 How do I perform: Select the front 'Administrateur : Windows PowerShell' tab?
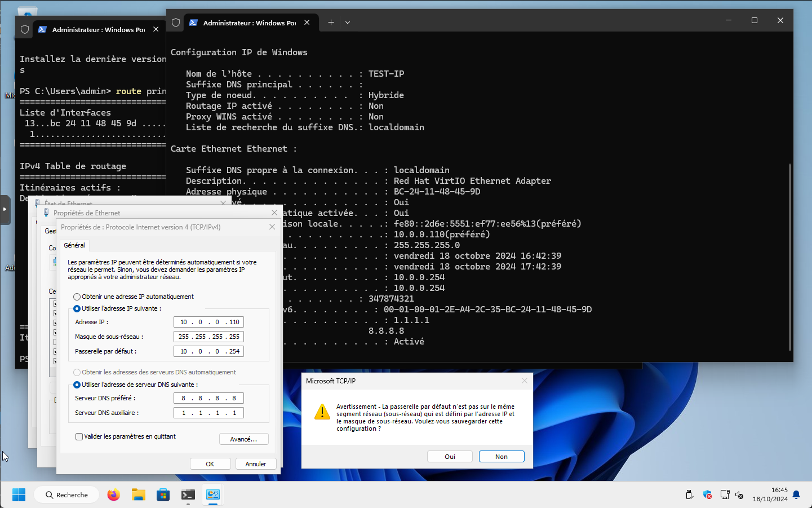pyautogui.click(x=249, y=23)
